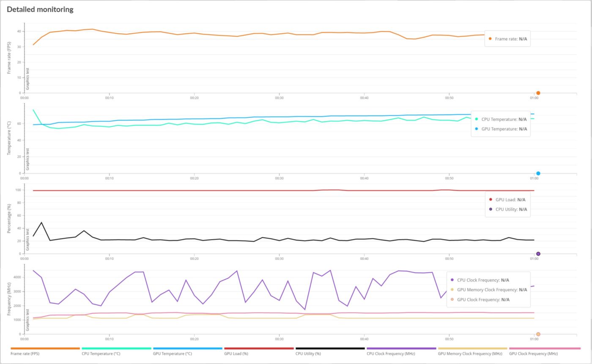Click the pink GPU Clock Frequency legend color bar

(x=545, y=348)
